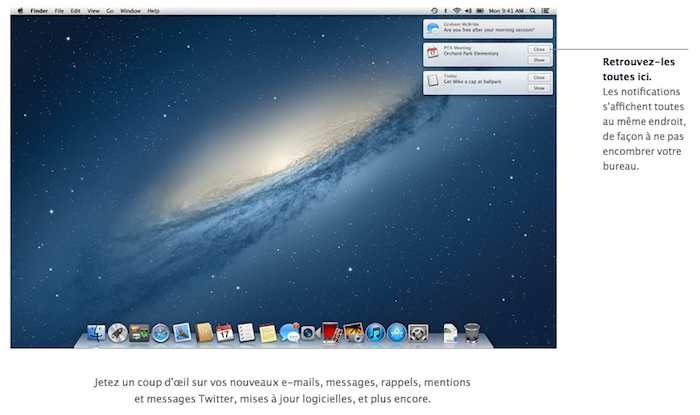Viewport: 700px width, 415px height.
Task: Show the PTA Meeting calendar event
Action: click(538, 60)
